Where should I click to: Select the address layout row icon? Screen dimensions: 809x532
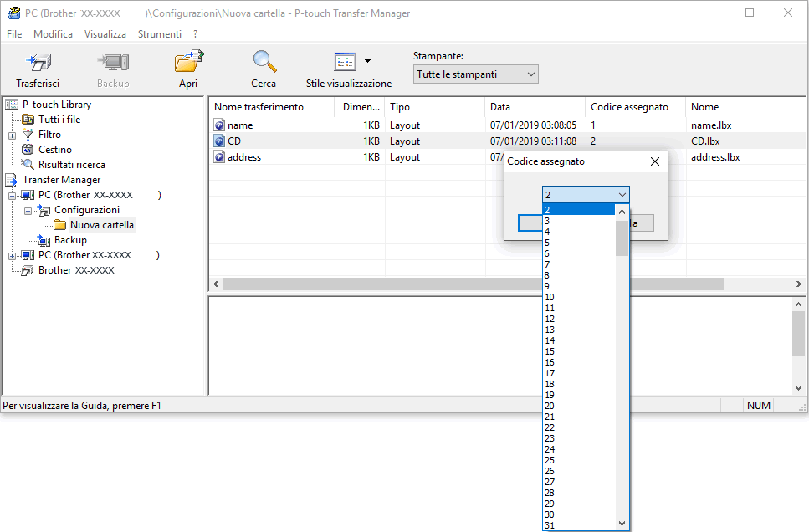coord(219,157)
